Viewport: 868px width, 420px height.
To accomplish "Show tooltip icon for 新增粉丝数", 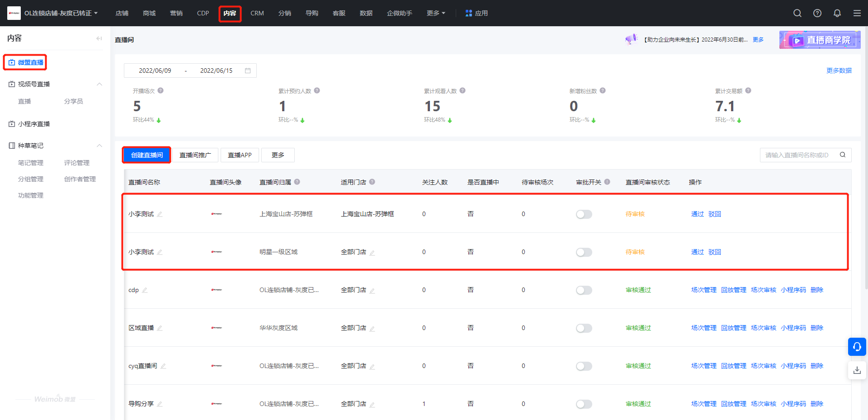I will tap(603, 90).
